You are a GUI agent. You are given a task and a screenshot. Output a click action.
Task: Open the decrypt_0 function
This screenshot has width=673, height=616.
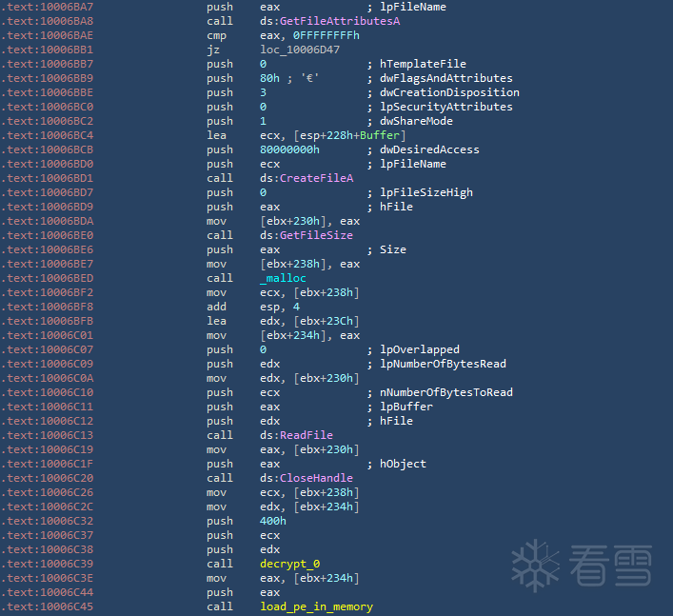coord(289,564)
